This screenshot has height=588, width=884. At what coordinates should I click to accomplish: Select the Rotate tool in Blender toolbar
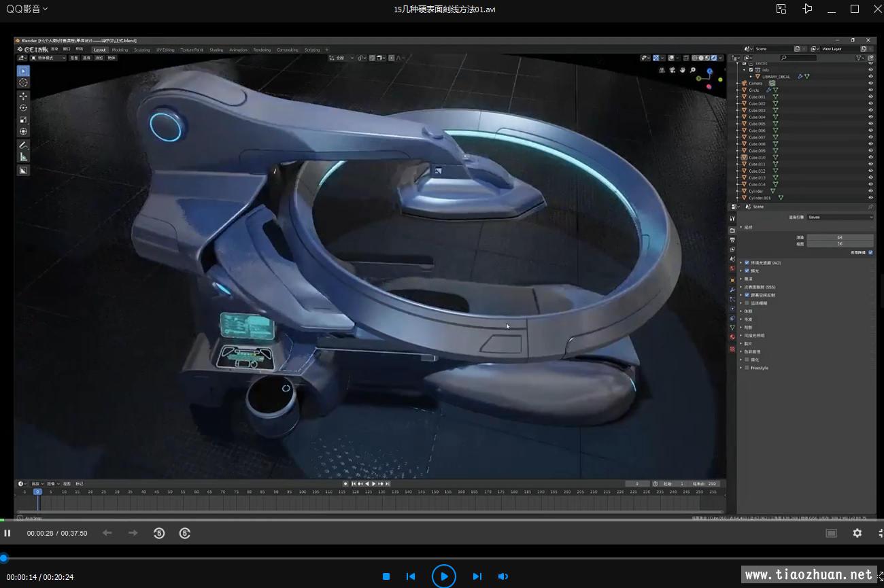pos(23,108)
